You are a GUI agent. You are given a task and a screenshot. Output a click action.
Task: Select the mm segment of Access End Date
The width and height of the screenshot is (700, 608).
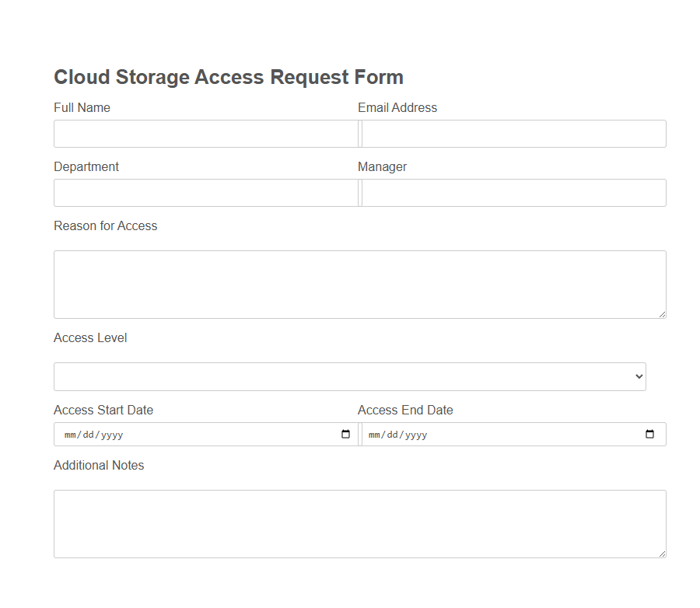374,435
